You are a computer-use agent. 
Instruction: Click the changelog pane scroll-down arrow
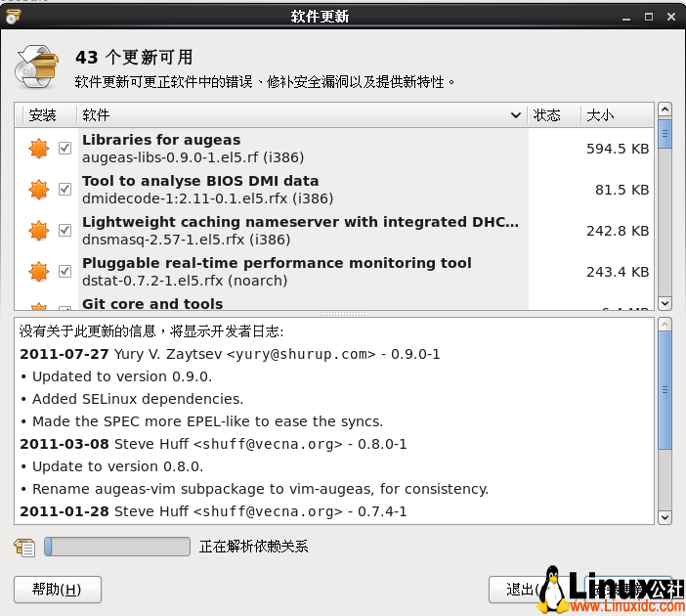pyautogui.click(x=665, y=516)
